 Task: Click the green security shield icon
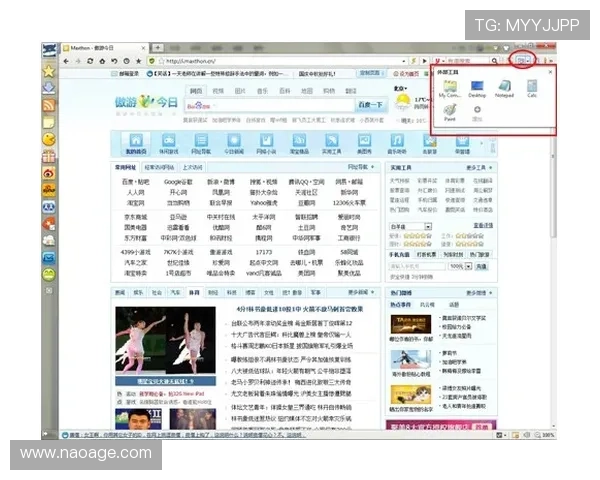pos(152,61)
